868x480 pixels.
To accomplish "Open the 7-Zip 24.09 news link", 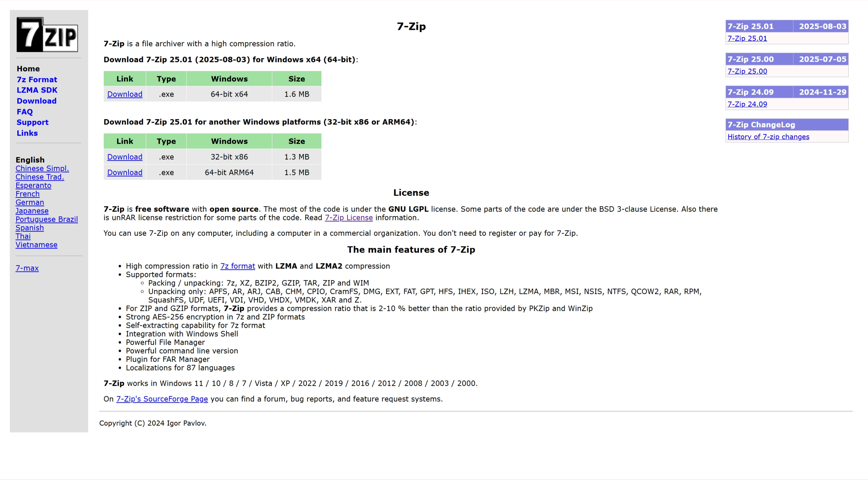I will pyautogui.click(x=747, y=104).
